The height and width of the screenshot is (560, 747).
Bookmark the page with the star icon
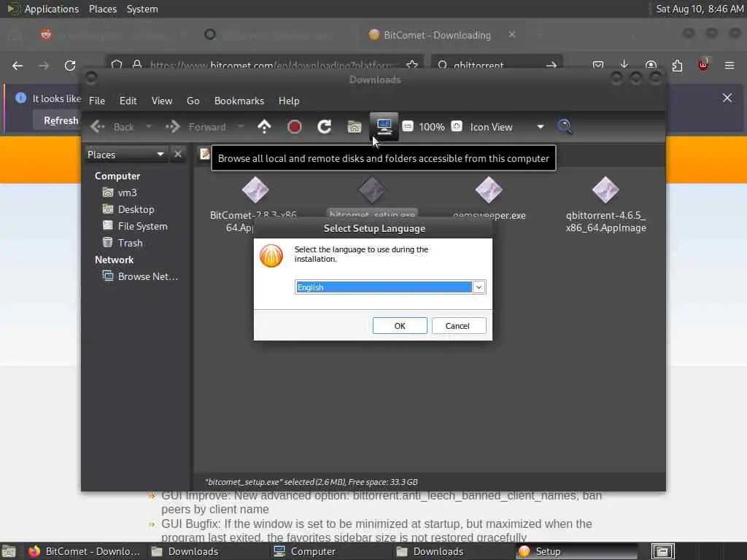[x=412, y=65]
